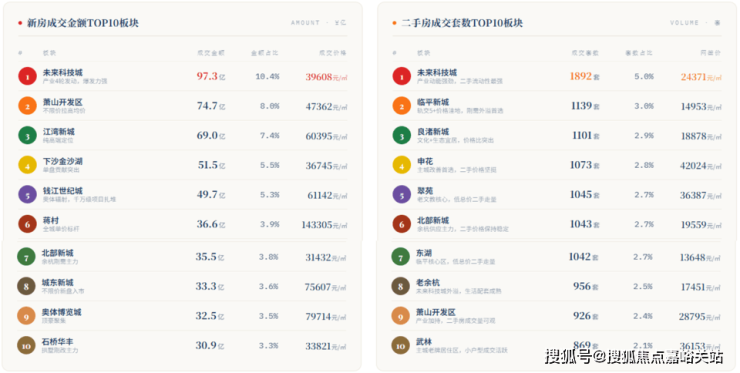Viewport: 740px width, 373px height.
Task: Select the 79714元/㎡ price value
Action: tap(326, 317)
